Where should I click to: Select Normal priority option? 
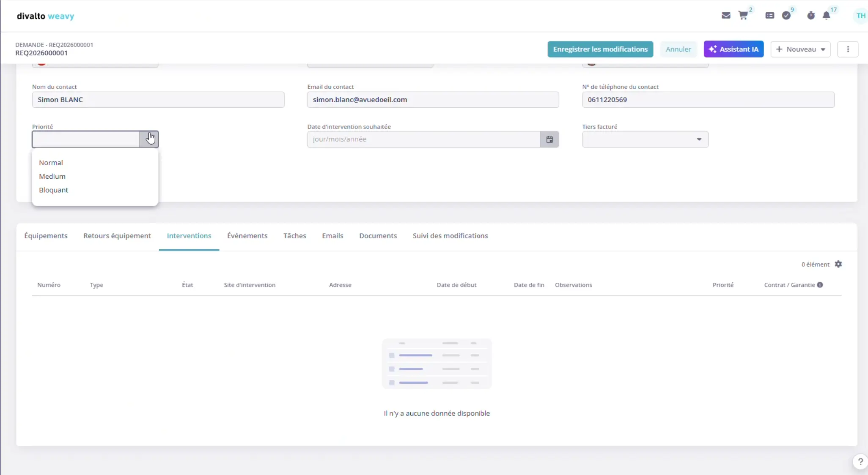[x=51, y=163]
